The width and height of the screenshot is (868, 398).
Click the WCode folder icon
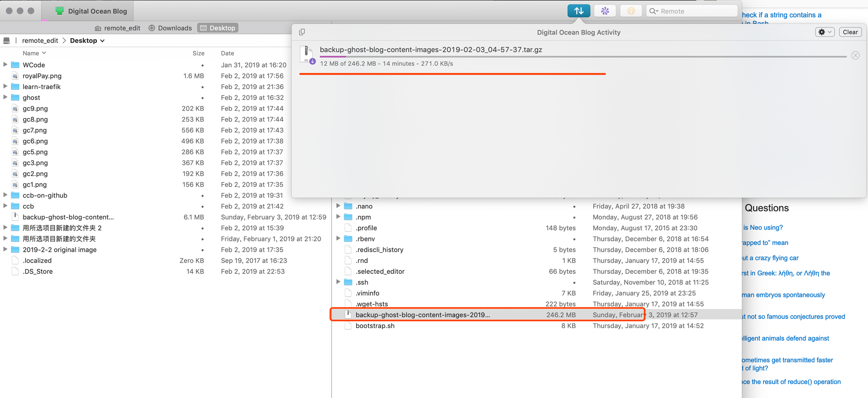click(x=15, y=65)
